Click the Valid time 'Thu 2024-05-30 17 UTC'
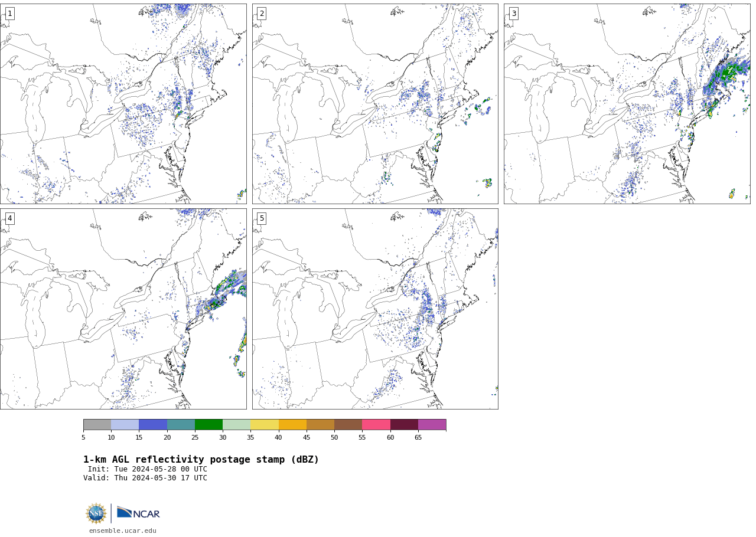756x537 pixels. pyautogui.click(x=161, y=478)
